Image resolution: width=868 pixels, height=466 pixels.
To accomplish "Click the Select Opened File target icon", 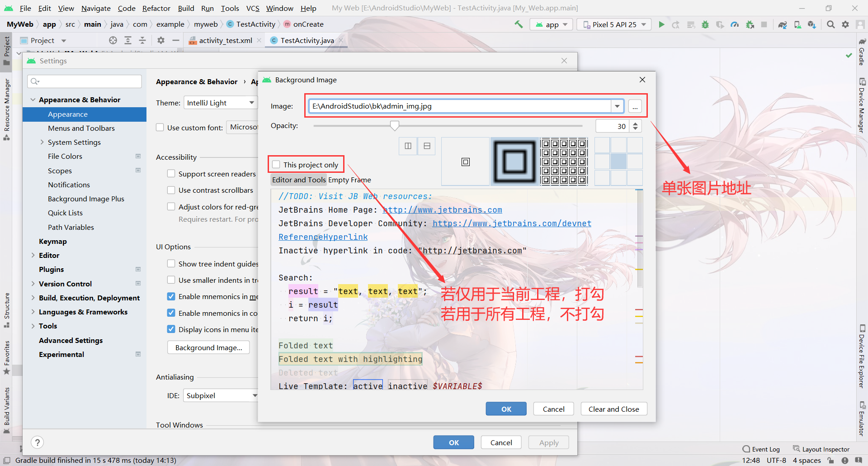I will (113, 40).
